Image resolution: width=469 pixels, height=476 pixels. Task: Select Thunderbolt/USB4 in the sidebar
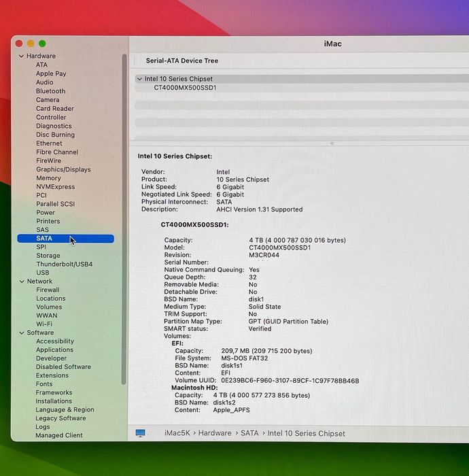65,264
